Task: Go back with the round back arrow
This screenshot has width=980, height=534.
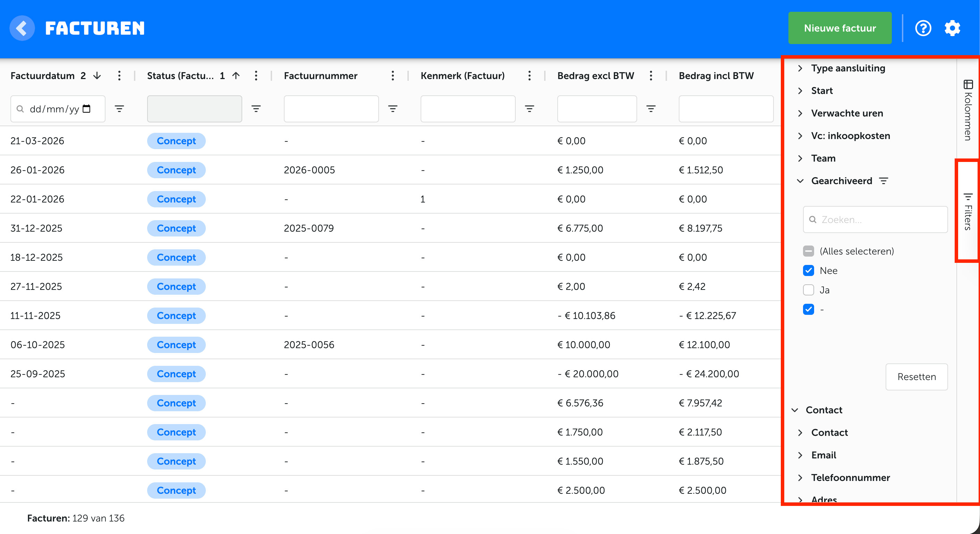Action: (x=22, y=28)
